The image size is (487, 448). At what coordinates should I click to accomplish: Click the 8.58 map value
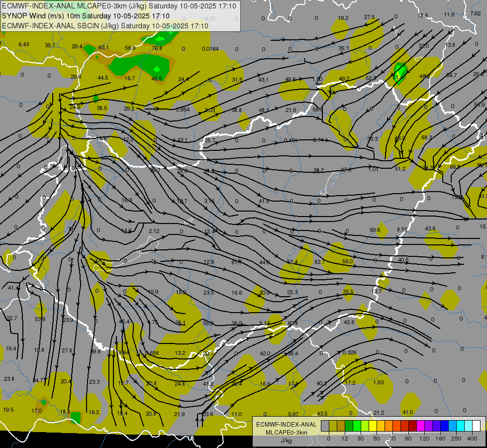(x=402, y=229)
